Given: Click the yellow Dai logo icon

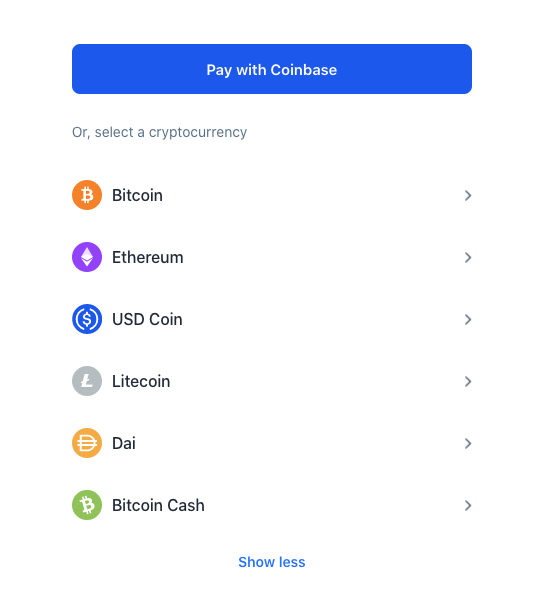Looking at the screenshot, I should [87, 443].
